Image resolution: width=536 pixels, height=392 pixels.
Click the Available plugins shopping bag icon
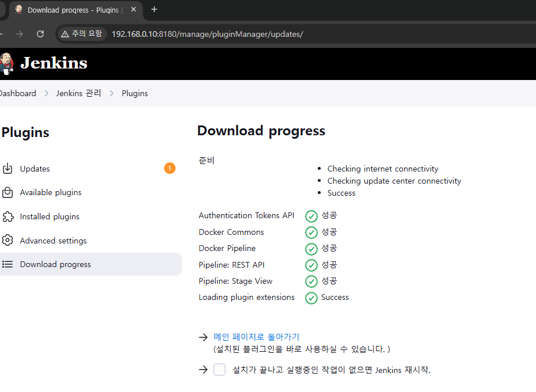(7, 192)
